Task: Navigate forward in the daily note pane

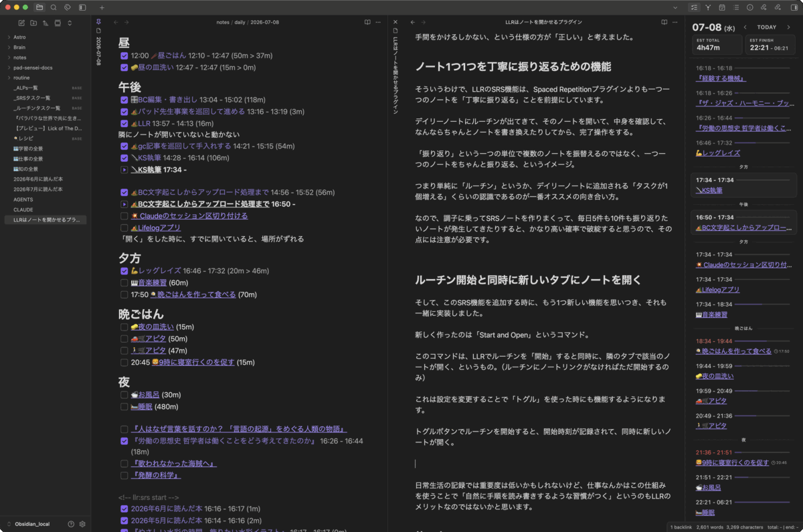Action: coord(126,22)
